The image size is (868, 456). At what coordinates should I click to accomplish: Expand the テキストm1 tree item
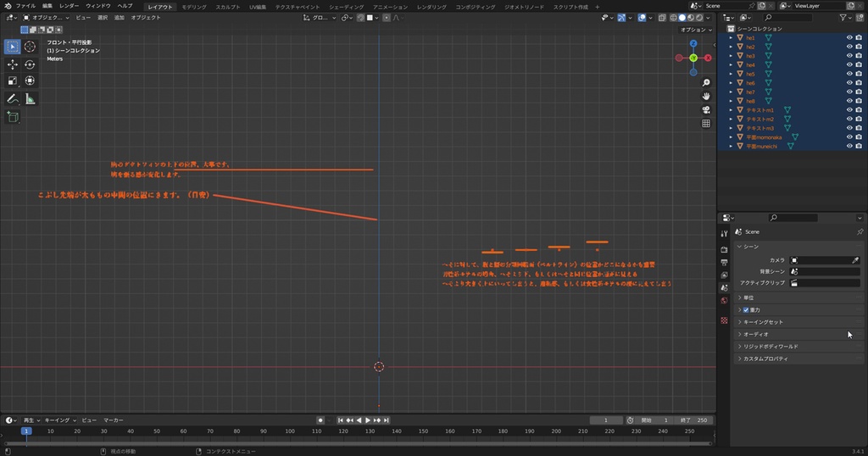click(x=731, y=110)
